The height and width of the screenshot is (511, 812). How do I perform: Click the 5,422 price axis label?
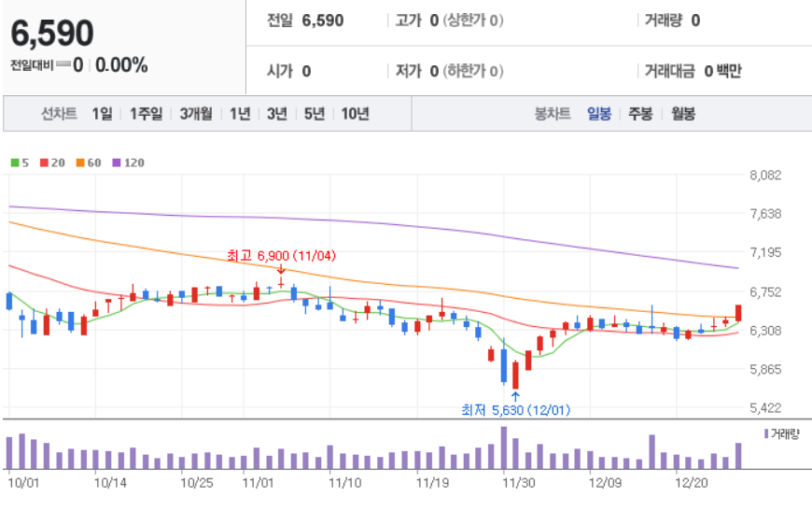coord(765,408)
